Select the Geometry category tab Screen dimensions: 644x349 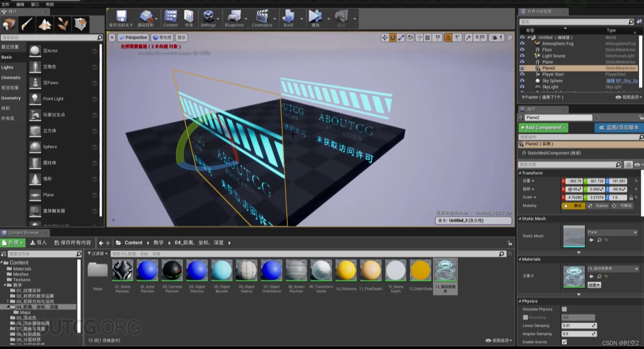pyautogui.click(x=11, y=98)
